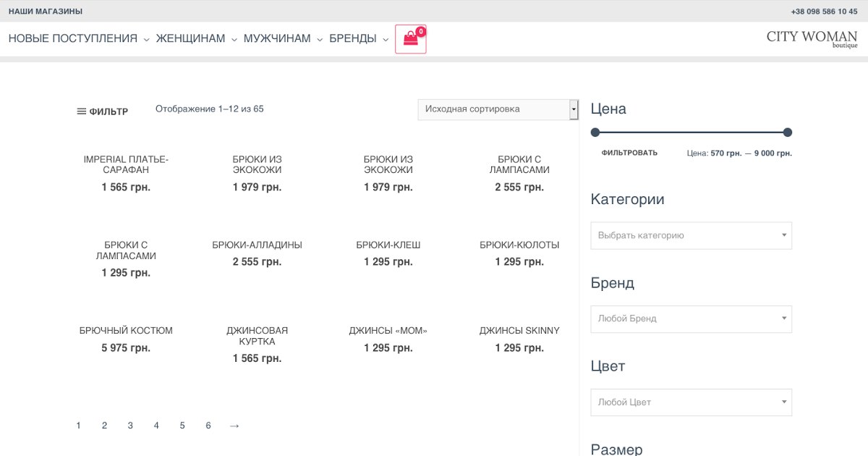
Task: Open Брюки с лампасами for 1 295 грн.
Action: (x=126, y=250)
